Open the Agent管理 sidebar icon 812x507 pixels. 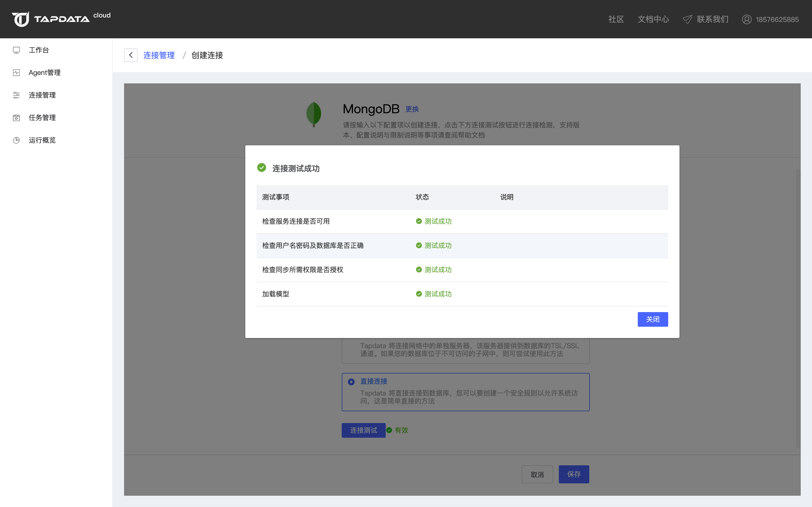coord(16,72)
